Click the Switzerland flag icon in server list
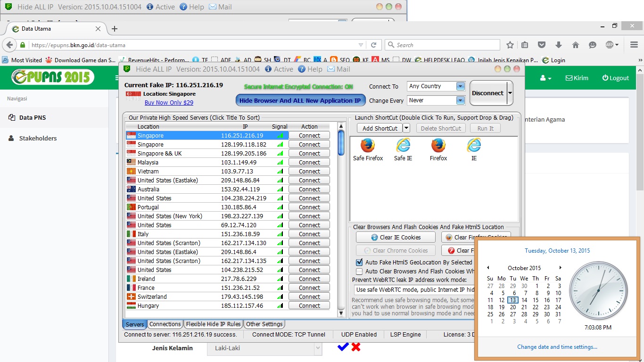 pyautogui.click(x=131, y=296)
